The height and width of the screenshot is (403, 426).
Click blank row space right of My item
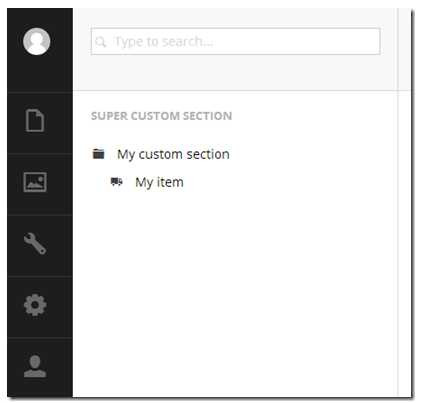click(x=290, y=182)
